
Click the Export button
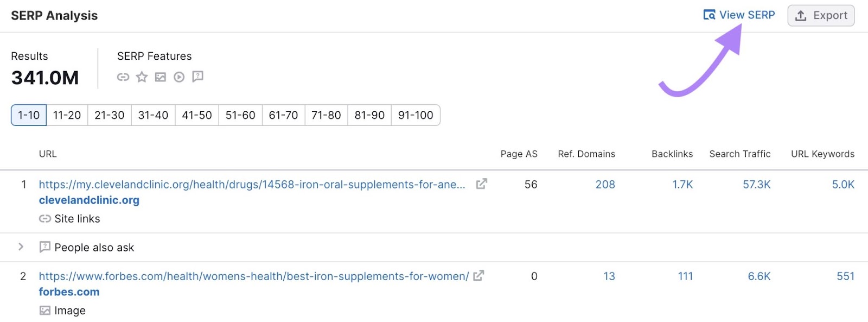click(x=821, y=15)
